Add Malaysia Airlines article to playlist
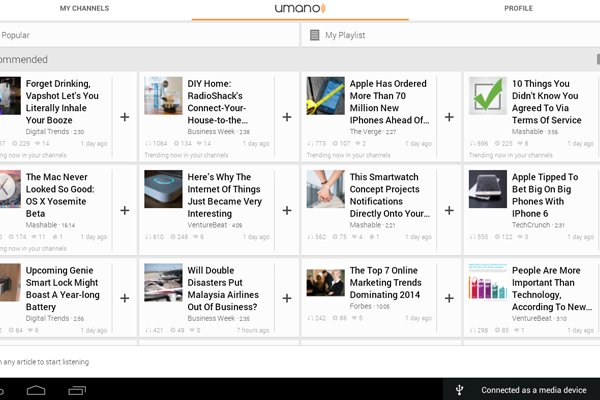The height and width of the screenshot is (400, 600). tap(287, 298)
